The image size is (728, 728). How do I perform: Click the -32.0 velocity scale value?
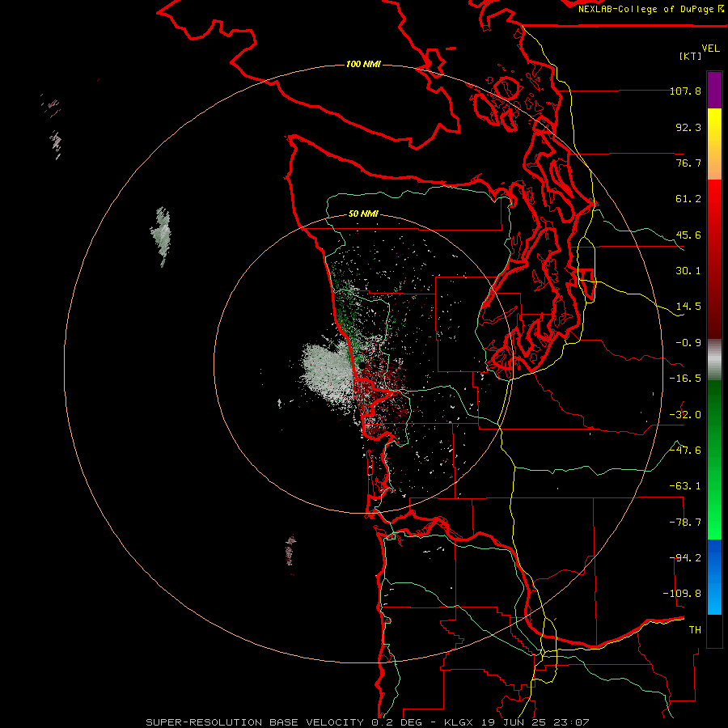coord(685,415)
